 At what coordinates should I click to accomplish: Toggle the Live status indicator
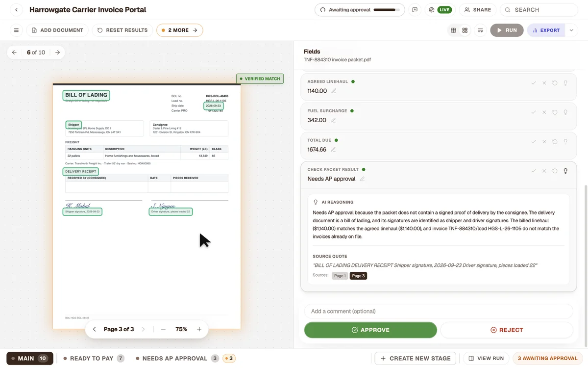click(x=440, y=10)
